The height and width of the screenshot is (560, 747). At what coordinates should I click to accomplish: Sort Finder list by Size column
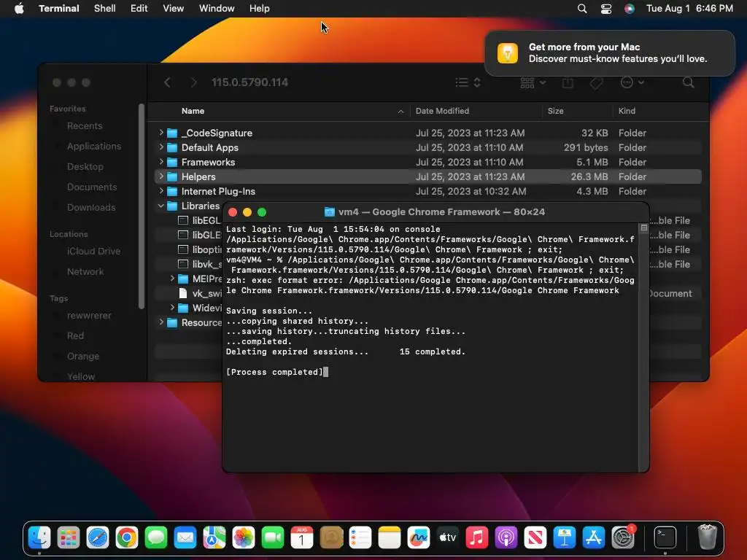click(555, 111)
